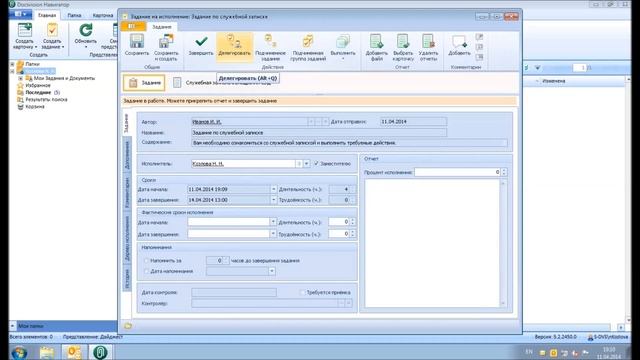Open the Главная tab in Navigator
Screen dimensions: 640x360
click(47, 16)
